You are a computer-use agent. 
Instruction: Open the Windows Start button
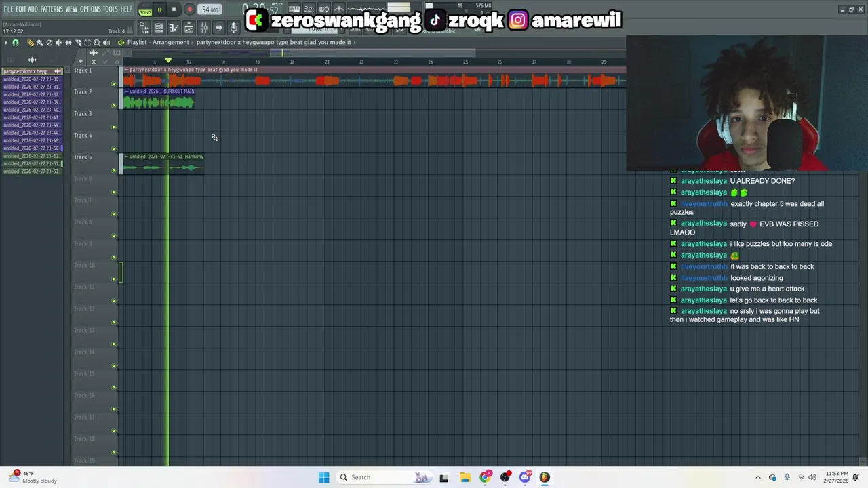point(323,477)
